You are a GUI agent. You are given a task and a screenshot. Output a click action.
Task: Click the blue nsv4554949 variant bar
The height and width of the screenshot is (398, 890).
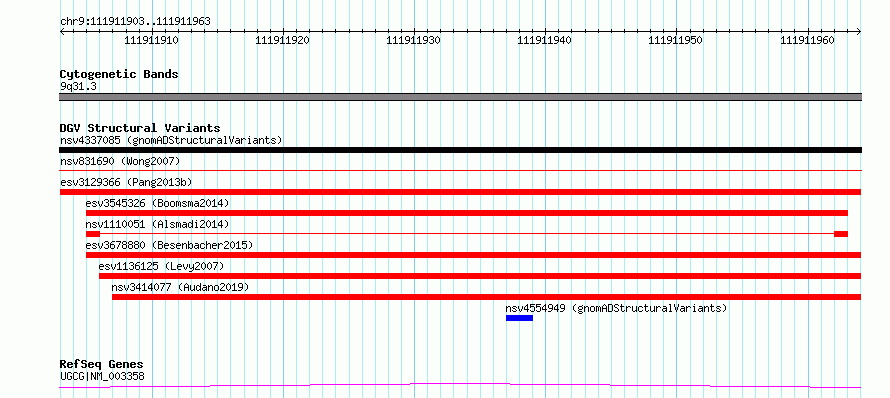(x=519, y=318)
